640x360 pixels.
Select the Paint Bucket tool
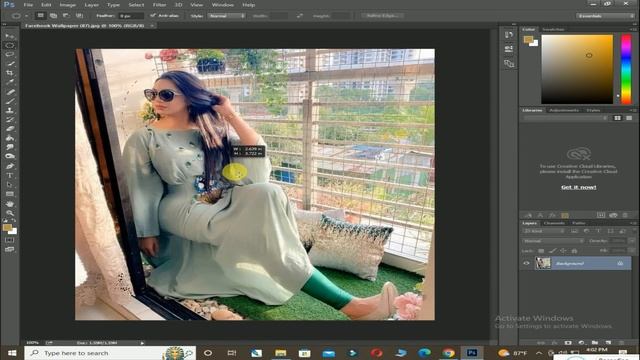pos(10,138)
